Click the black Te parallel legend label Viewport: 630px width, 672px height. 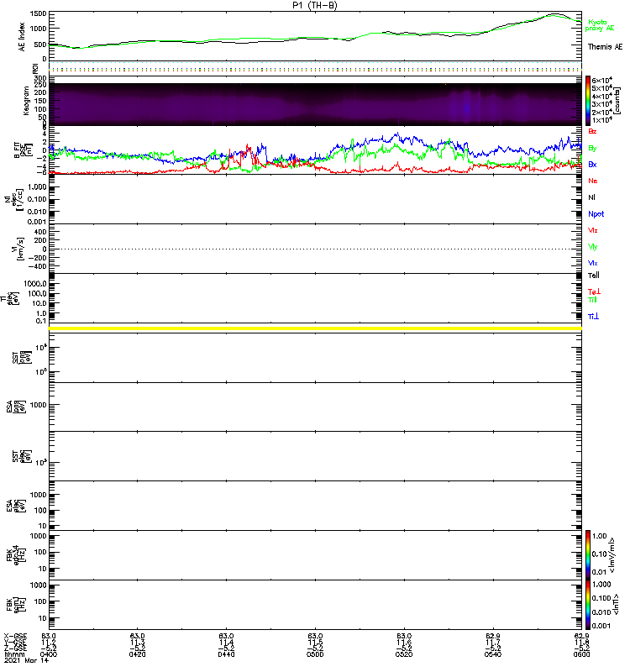[x=594, y=276]
